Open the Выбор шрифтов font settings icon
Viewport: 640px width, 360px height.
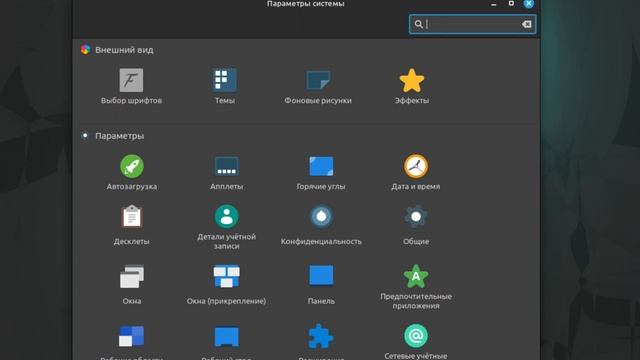coord(131,80)
